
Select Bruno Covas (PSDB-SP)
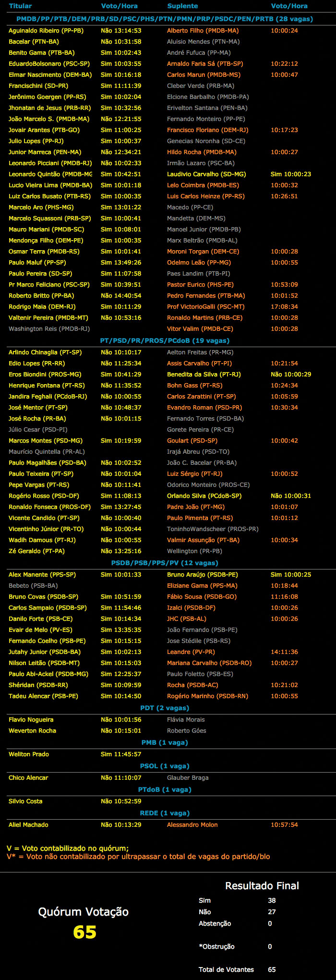(43, 597)
